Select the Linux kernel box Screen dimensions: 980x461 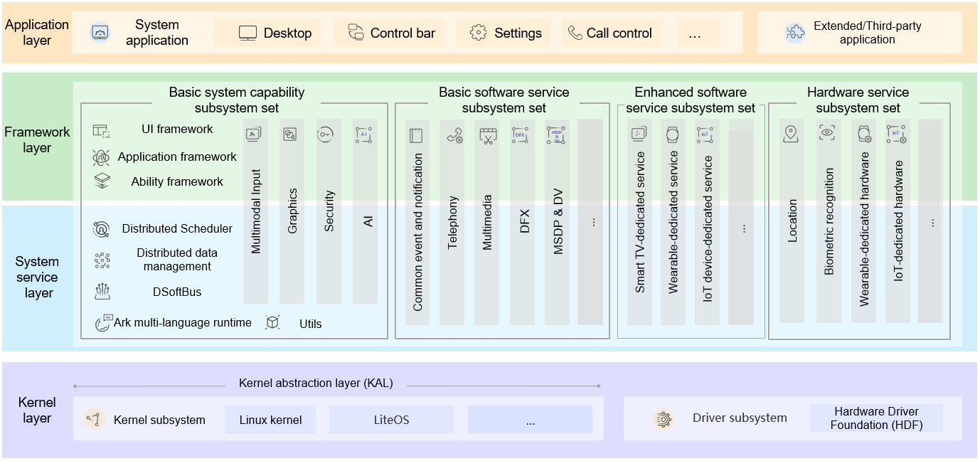click(x=270, y=420)
